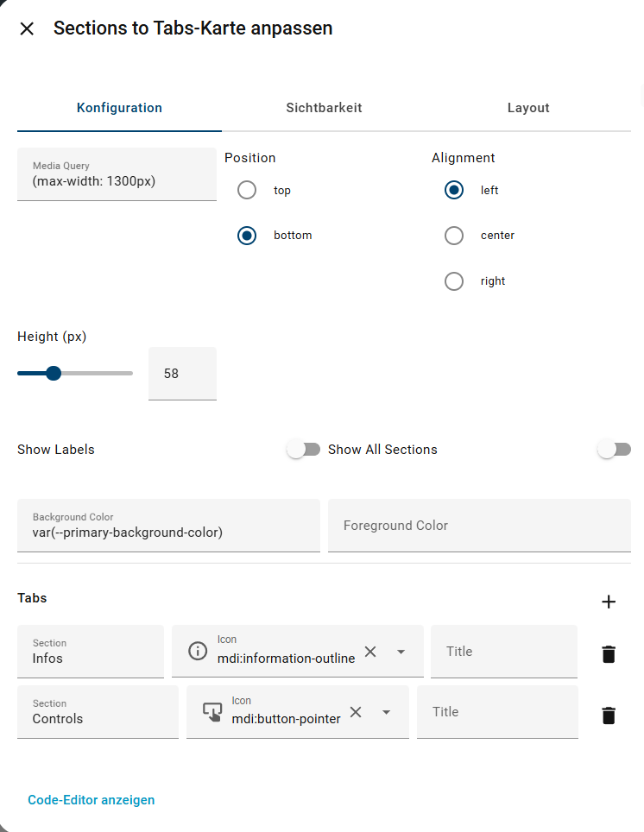The width and height of the screenshot is (644, 832).
Task: Enable Show All Sections switch
Action: point(615,450)
